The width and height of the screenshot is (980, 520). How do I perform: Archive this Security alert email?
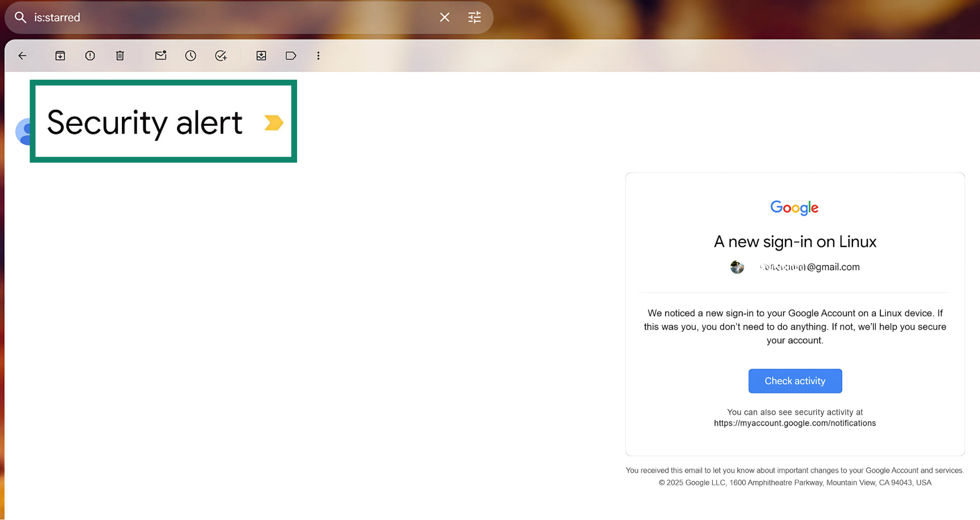click(60, 56)
